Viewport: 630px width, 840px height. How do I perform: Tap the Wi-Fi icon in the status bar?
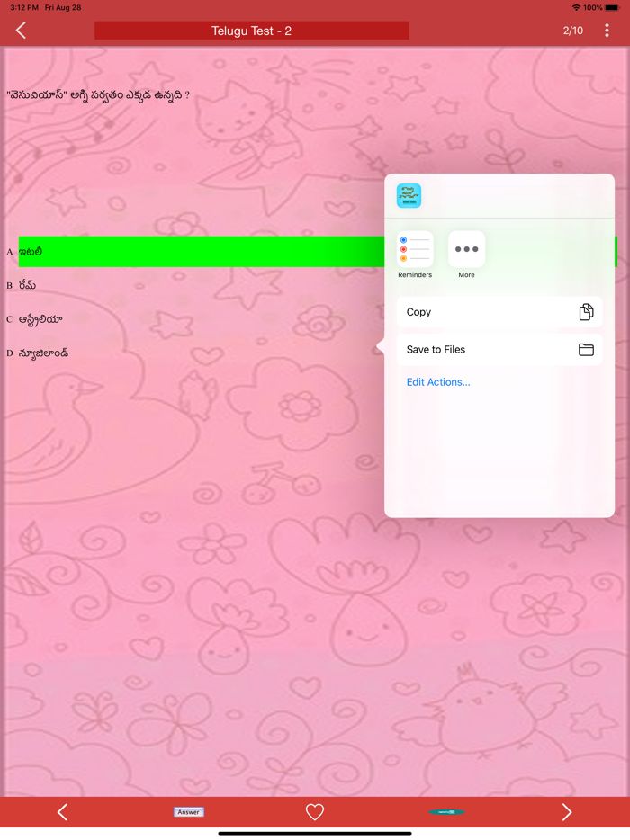point(576,7)
